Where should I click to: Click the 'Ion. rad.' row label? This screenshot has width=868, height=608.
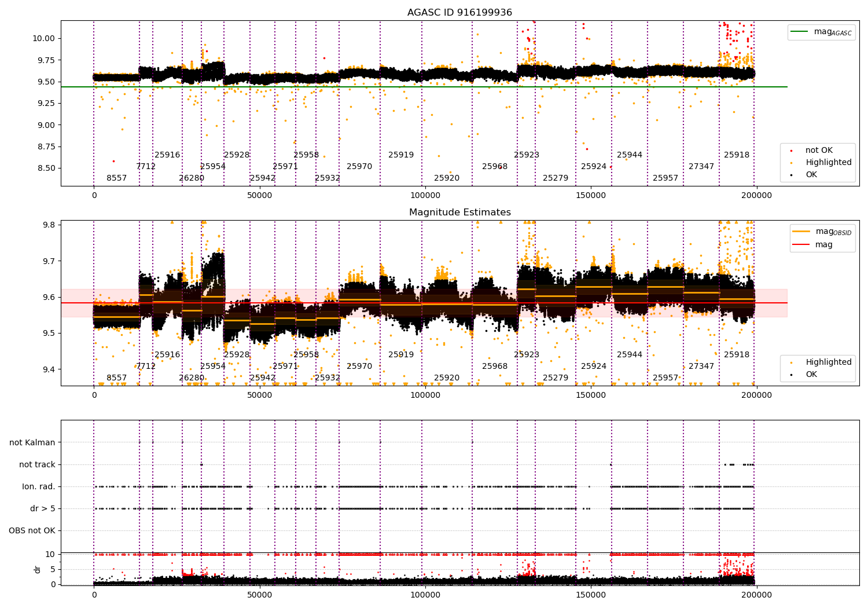point(39,486)
